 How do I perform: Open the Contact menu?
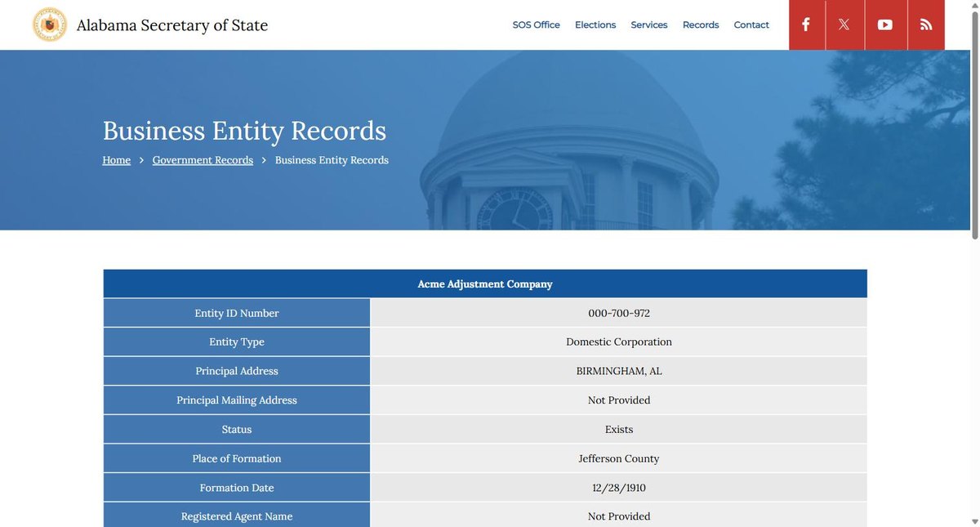tap(751, 25)
